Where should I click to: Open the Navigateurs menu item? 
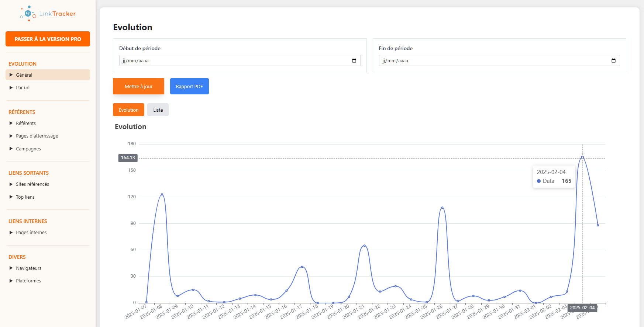coord(48,268)
